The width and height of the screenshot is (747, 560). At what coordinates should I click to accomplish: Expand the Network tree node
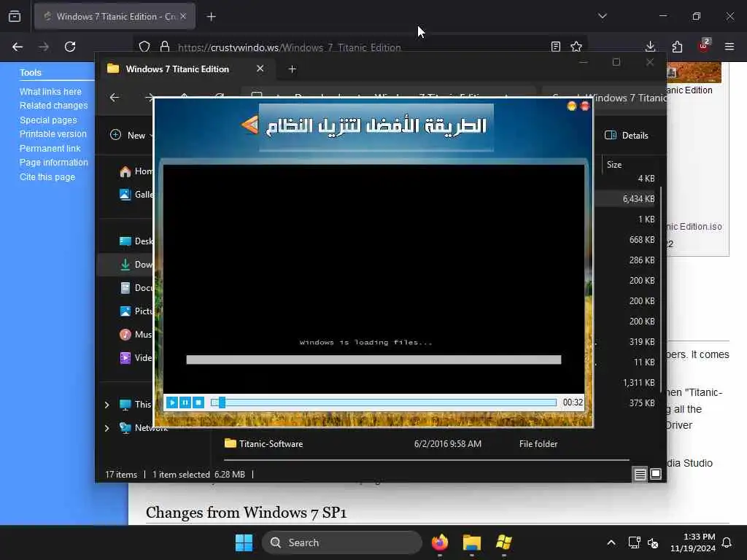click(x=107, y=428)
